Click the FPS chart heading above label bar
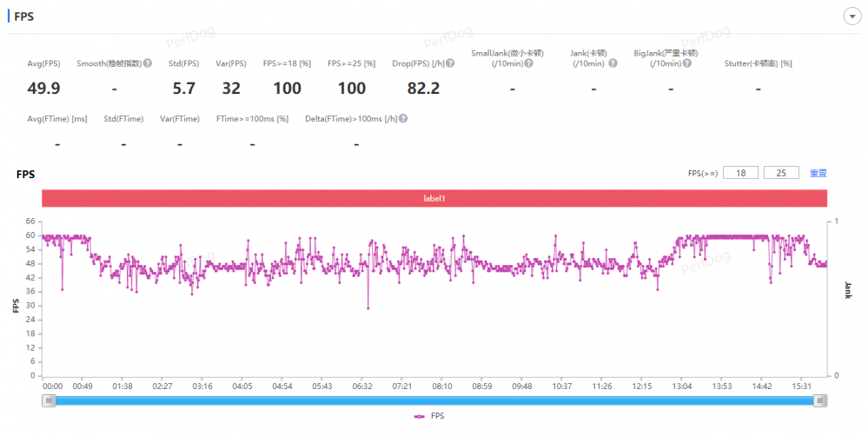This screenshot has height=436, width=868. point(25,175)
